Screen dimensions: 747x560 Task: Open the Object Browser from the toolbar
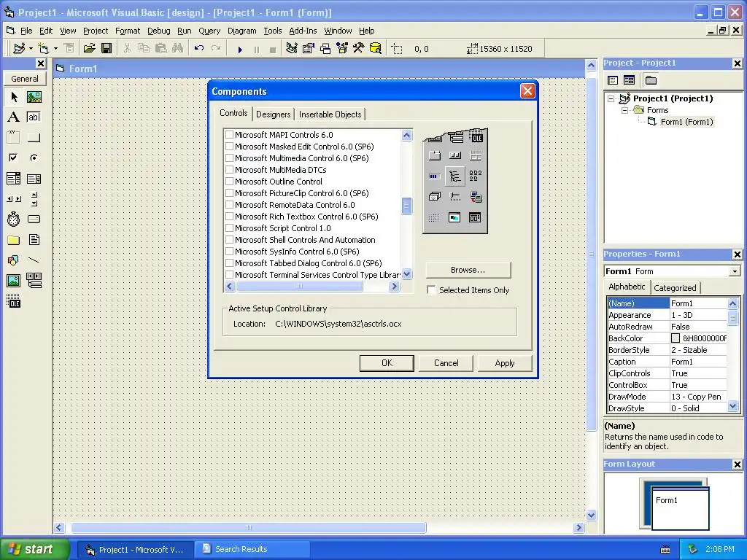click(342, 49)
